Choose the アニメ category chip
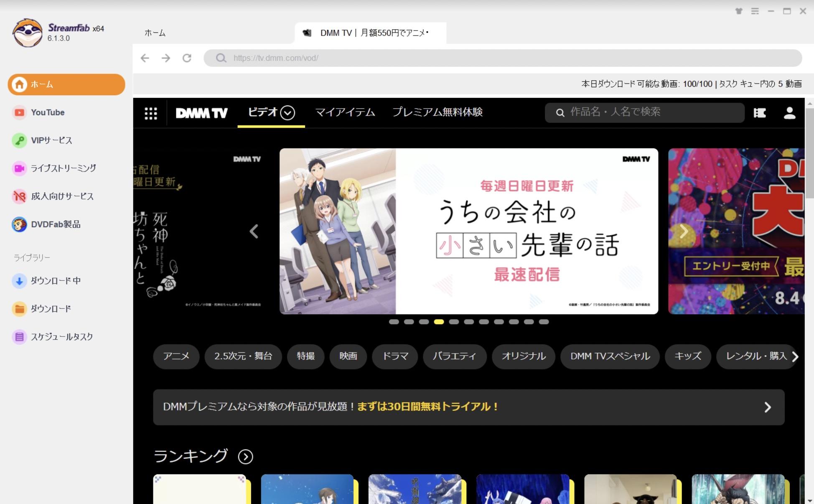This screenshot has width=814, height=504. 176,356
